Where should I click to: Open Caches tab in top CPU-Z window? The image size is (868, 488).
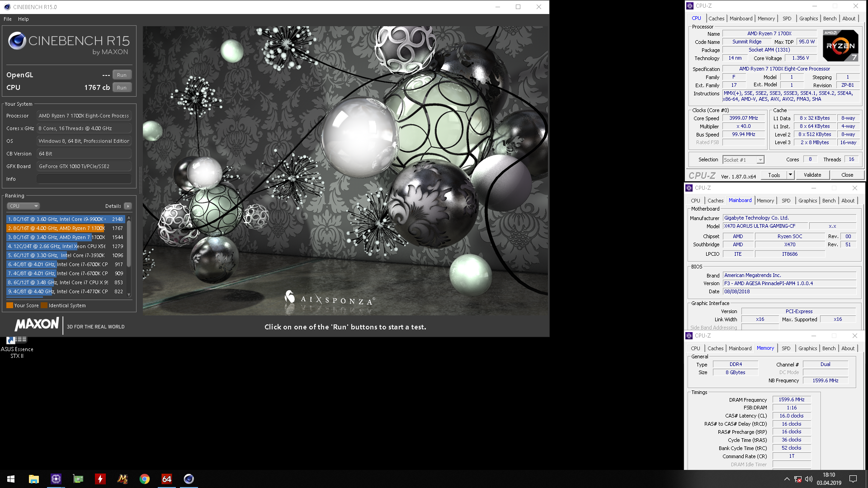point(716,19)
